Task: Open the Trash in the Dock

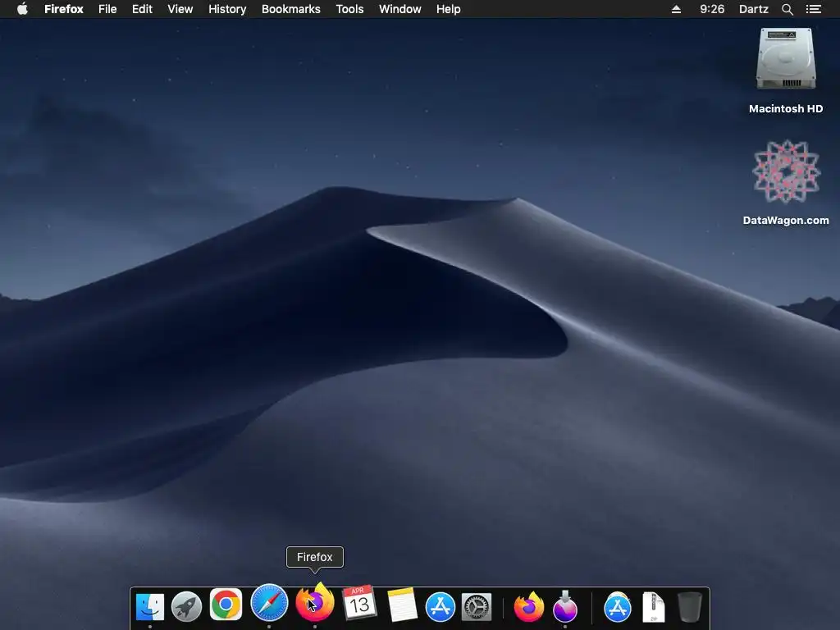Action: click(x=689, y=607)
